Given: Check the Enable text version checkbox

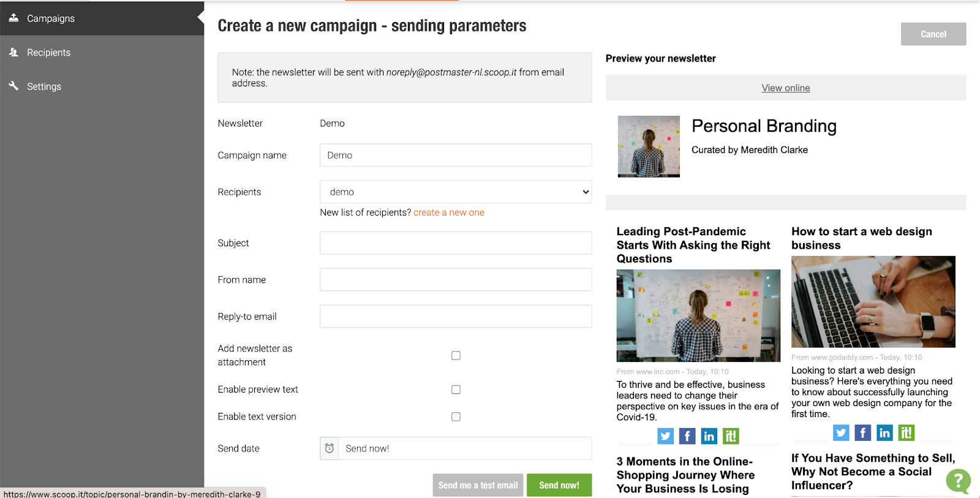Looking at the screenshot, I should 456,417.
